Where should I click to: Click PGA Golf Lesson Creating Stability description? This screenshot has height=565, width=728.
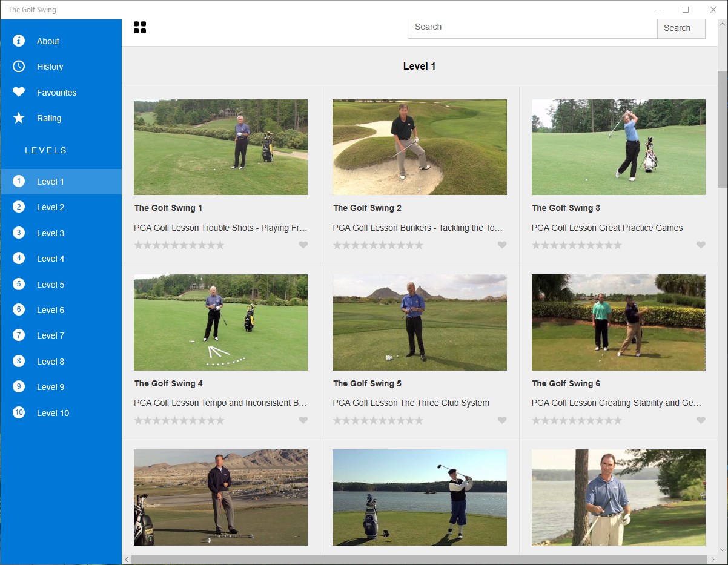click(617, 403)
